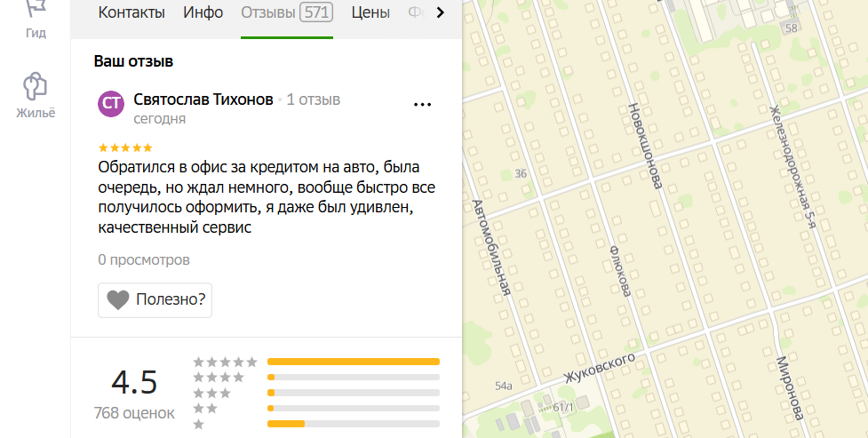Click the heart icon in the Полезно? button
Image resolution: width=868 pixels, height=438 pixels.
[x=118, y=300]
